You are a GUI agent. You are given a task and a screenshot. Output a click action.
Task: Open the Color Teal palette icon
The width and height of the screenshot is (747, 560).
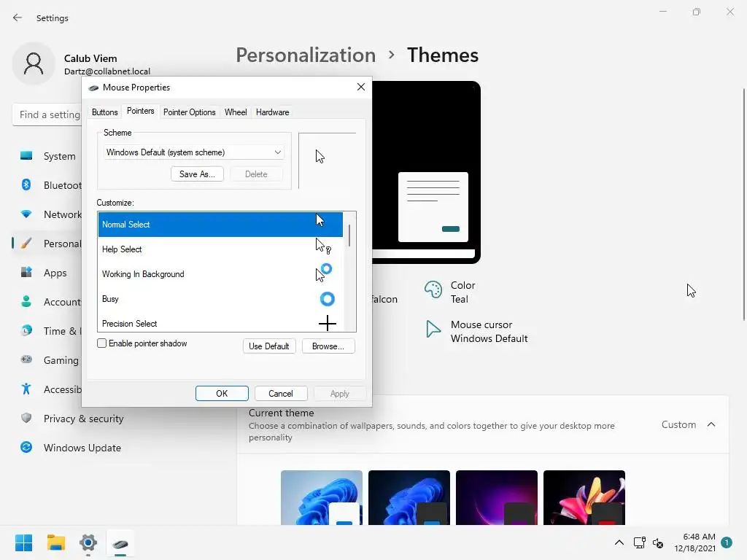click(x=433, y=289)
